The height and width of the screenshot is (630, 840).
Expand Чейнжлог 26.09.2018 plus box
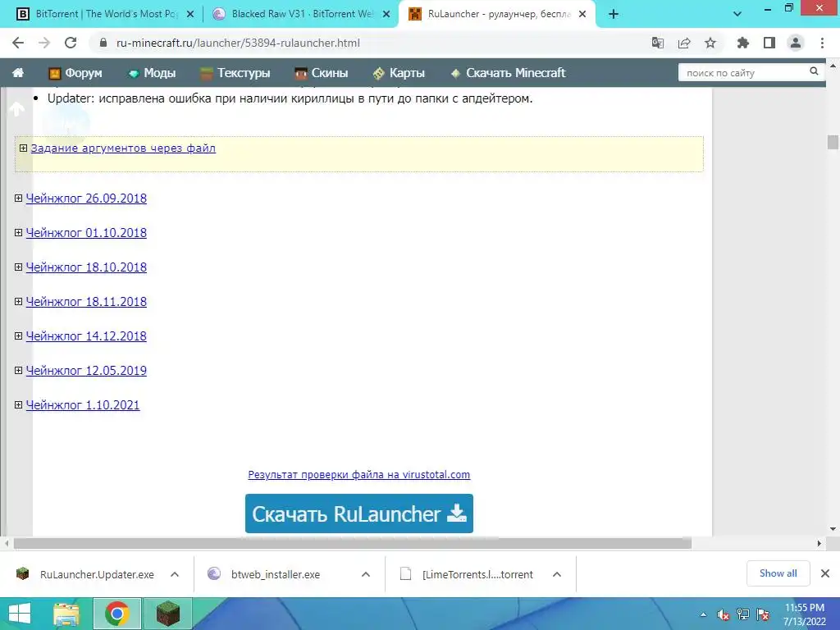point(18,199)
